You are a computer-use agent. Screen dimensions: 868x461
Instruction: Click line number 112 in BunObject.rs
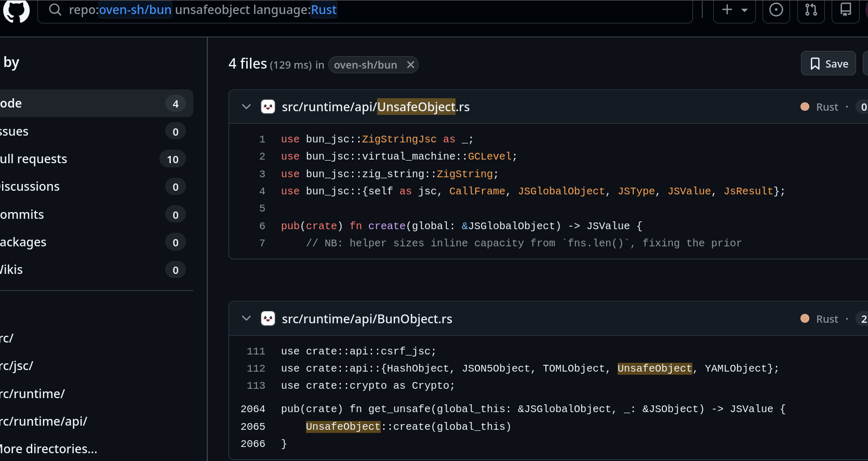click(x=256, y=368)
